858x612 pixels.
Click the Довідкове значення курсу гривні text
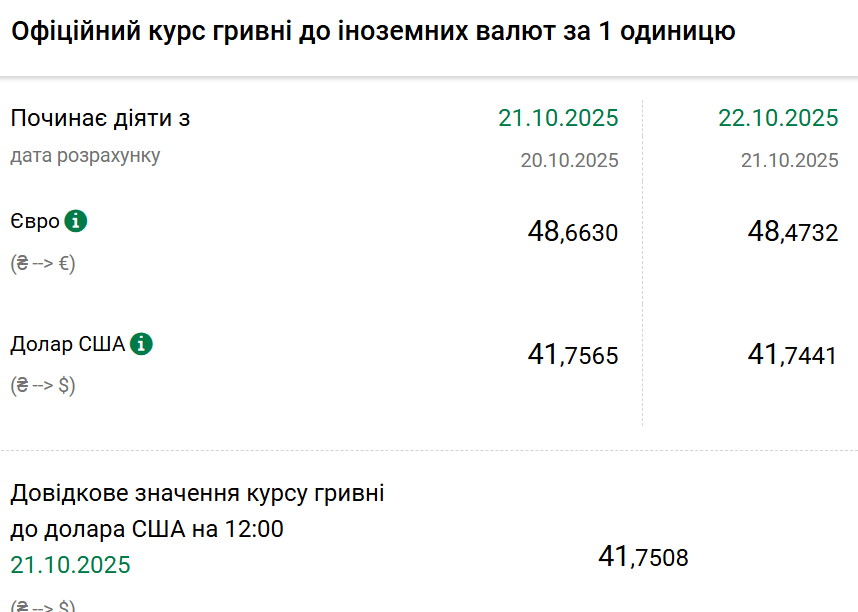coord(197,493)
